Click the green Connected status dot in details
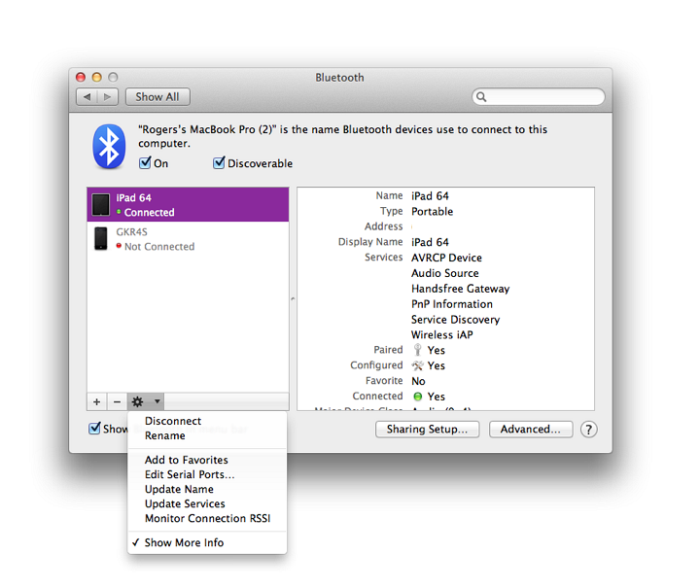Viewport: 700px width, 588px height. click(418, 397)
